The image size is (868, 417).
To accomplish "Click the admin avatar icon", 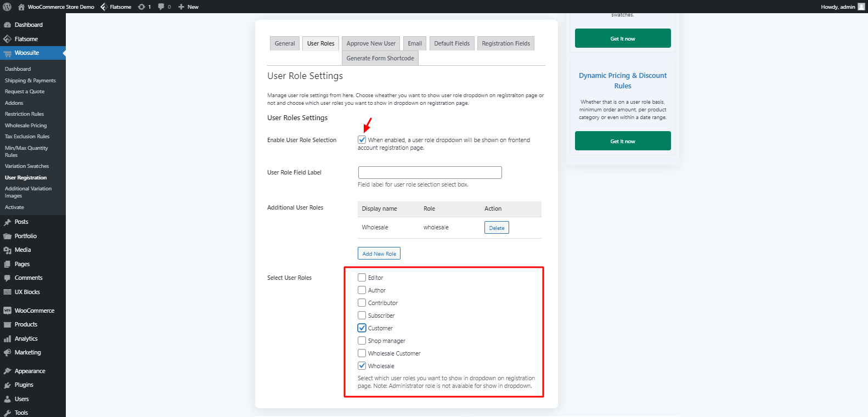I will point(861,7).
